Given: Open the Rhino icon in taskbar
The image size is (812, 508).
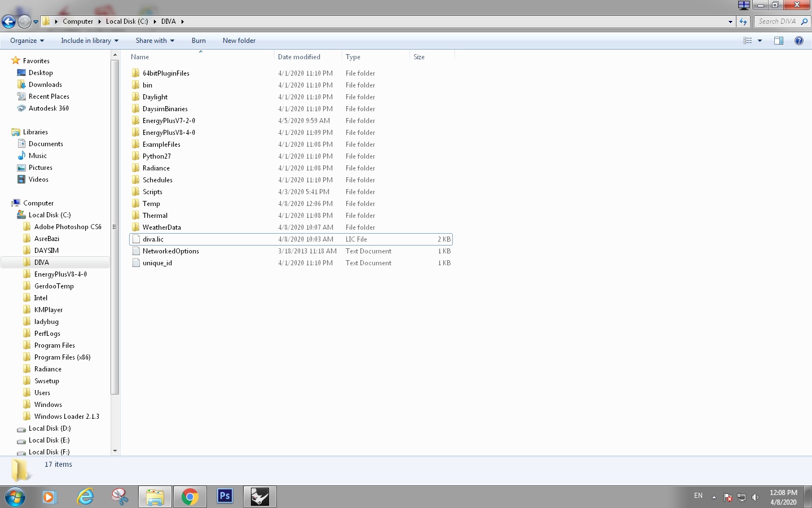Looking at the screenshot, I should (x=260, y=497).
